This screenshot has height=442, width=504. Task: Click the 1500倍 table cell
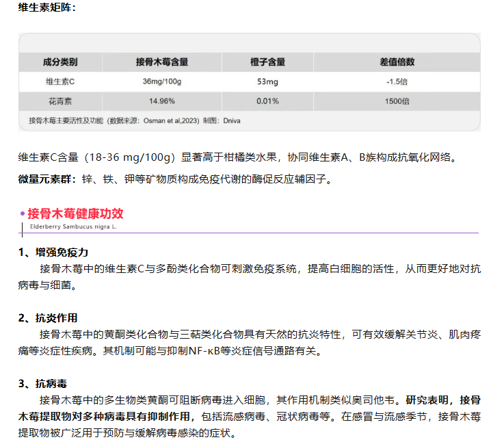(397, 101)
